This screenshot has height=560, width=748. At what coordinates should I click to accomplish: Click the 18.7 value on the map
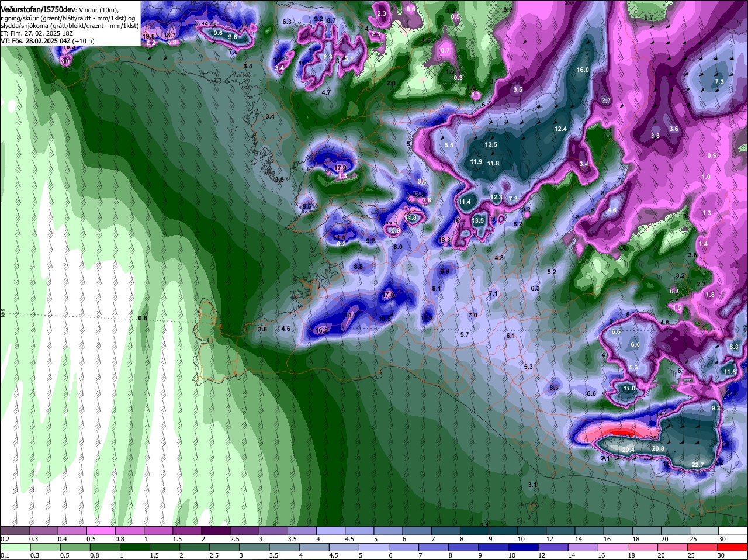pos(170,35)
